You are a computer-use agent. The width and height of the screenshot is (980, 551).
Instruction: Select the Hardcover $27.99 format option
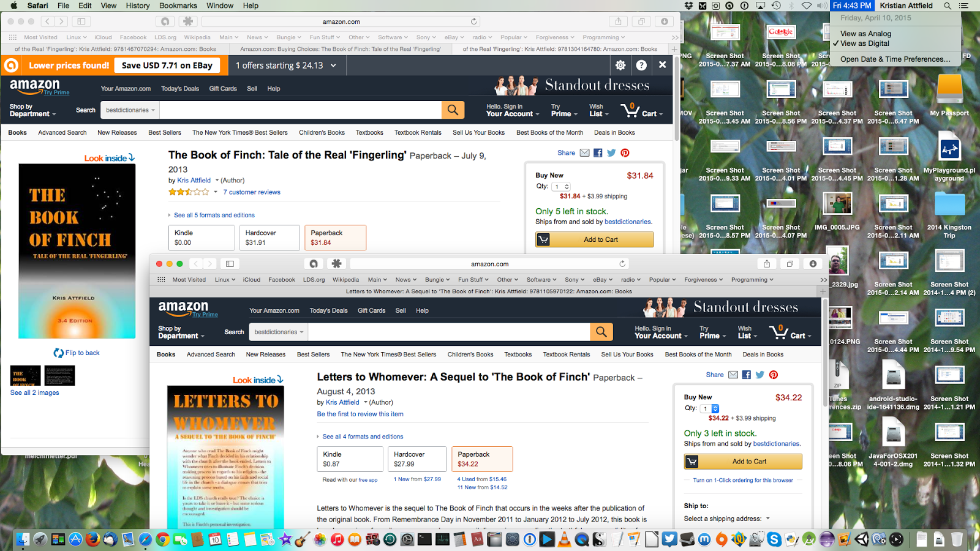(417, 459)
